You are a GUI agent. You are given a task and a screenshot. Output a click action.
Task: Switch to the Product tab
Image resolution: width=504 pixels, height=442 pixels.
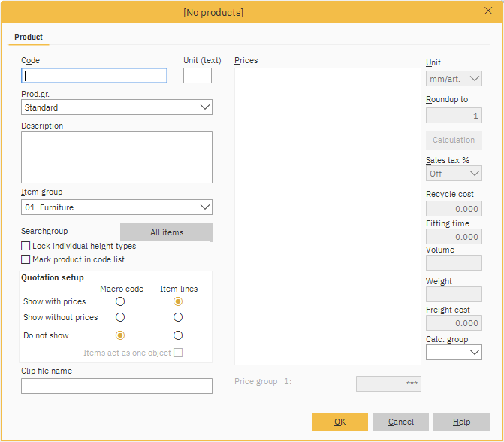[29, 37]
